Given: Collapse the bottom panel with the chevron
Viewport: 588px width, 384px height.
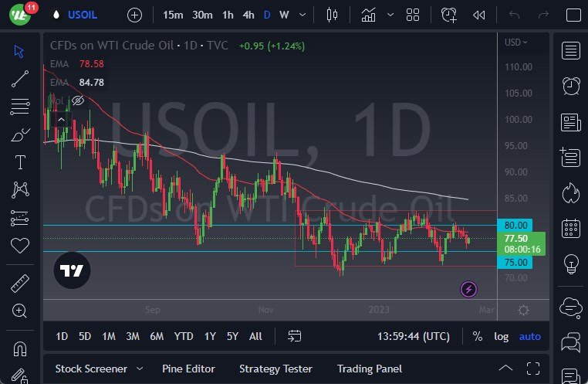Looking at the screenshot, I should 505,368.
